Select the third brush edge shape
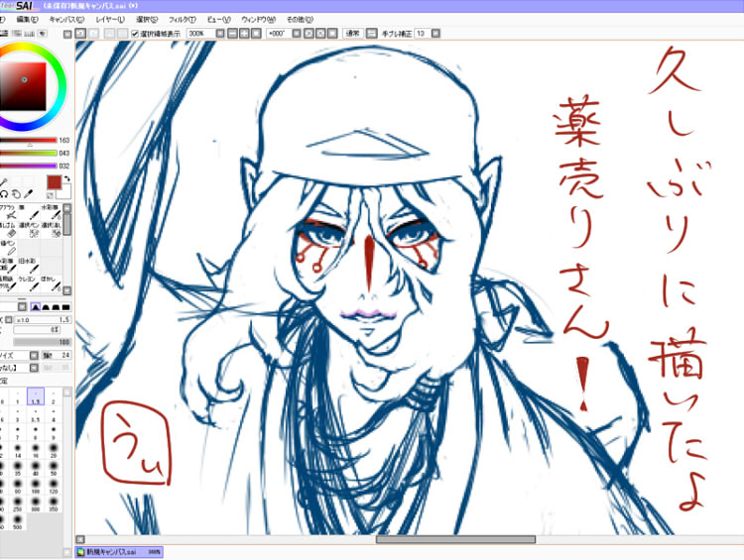 pos(56,307)
